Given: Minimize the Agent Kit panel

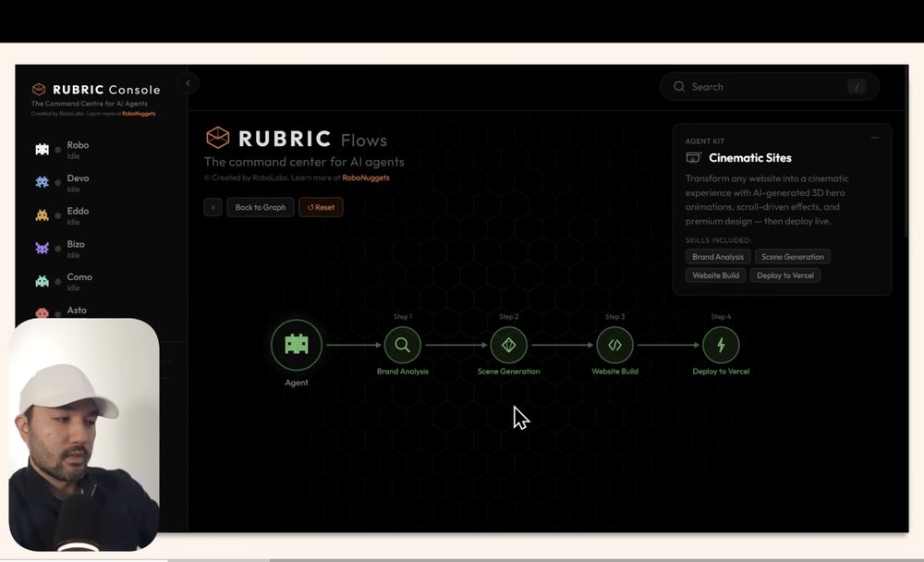Looking at the screenshot, I should coord(875,138).
